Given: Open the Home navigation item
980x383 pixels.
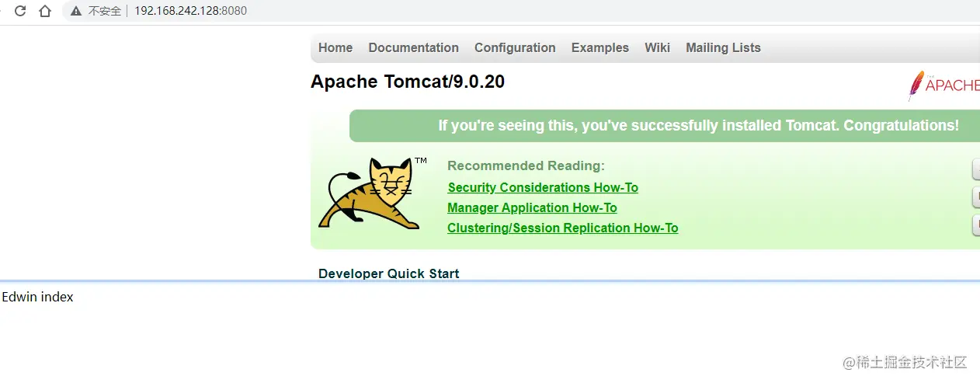Looking at the screenshot, I should point(335,47).
